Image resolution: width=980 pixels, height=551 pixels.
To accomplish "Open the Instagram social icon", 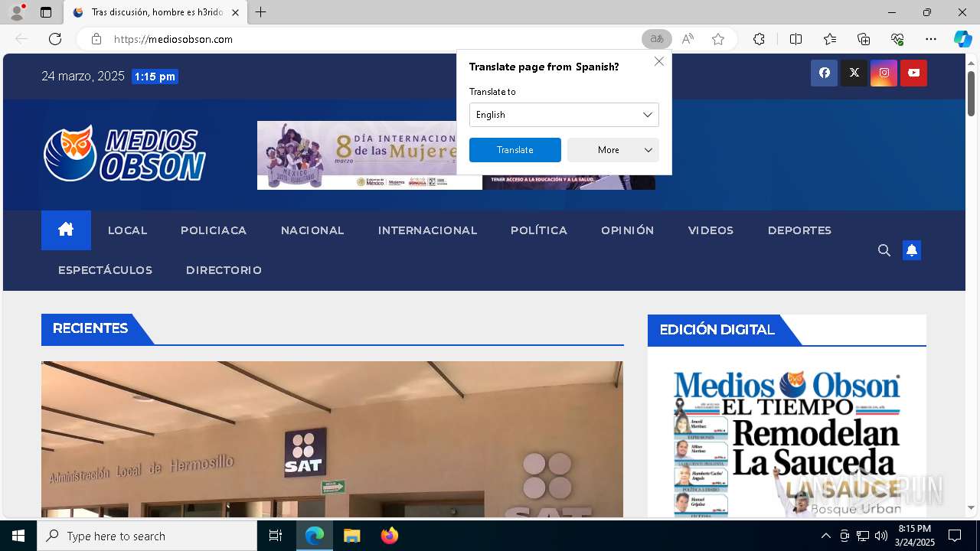I will 884,73.
